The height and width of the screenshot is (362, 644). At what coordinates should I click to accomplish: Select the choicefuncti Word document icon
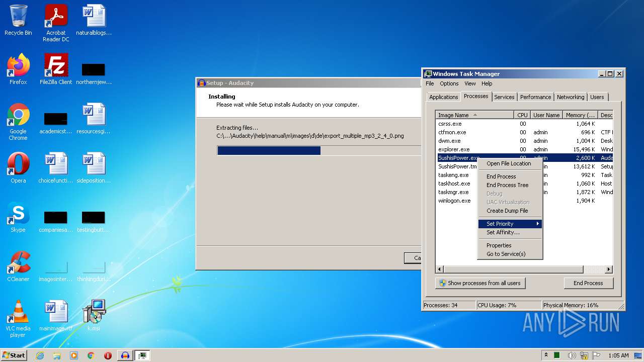[x=56, y=168]
